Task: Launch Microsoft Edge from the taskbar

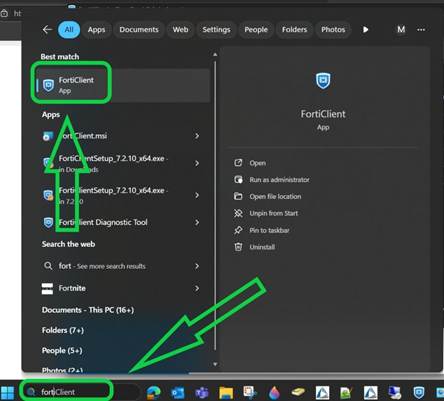Action: click(154, 392)
